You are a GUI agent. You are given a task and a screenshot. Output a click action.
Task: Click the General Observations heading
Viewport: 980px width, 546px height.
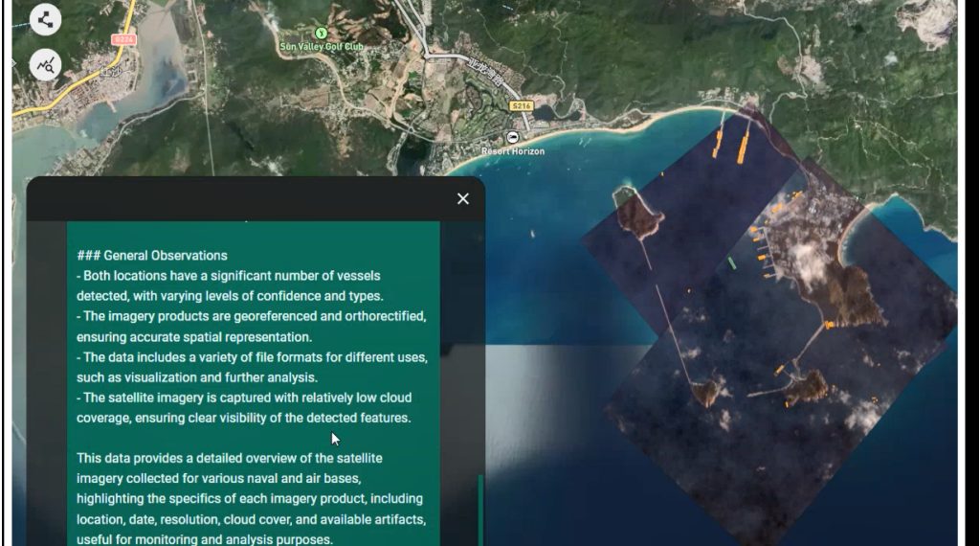(152, 256)
